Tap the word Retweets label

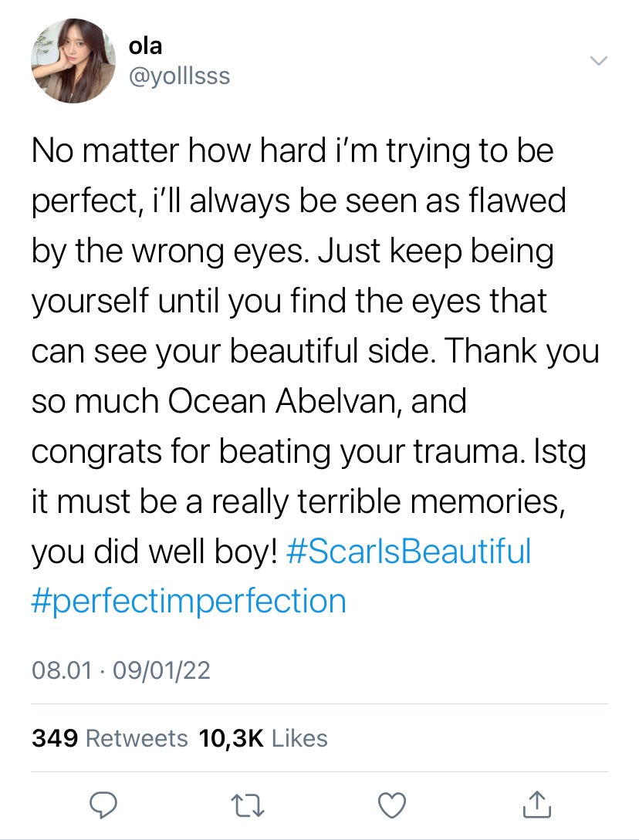click(136, 738)
